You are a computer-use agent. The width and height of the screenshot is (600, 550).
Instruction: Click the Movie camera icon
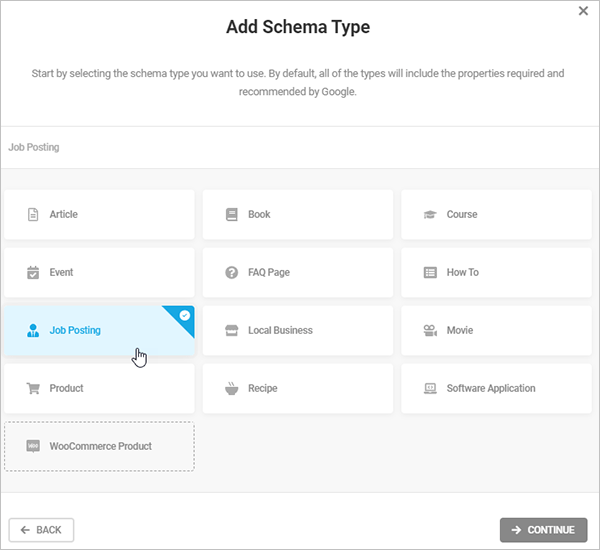click(x=430, y=330)
